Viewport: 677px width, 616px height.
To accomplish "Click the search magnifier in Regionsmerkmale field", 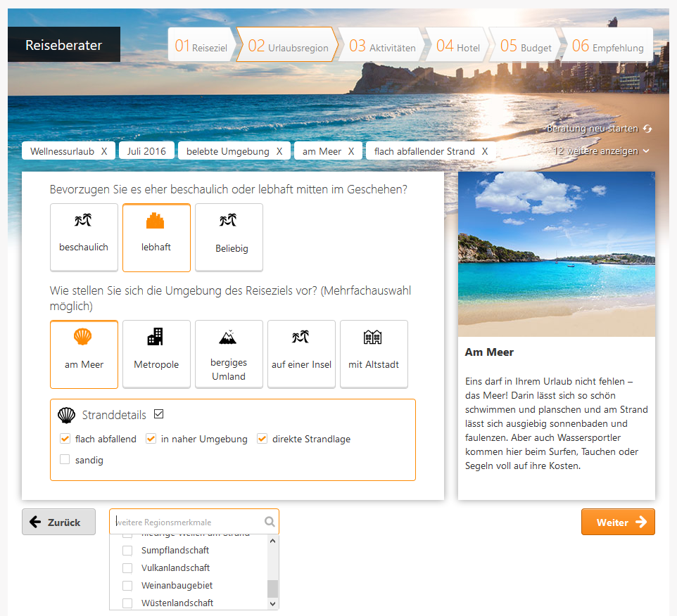I will (x=270, y=522).
